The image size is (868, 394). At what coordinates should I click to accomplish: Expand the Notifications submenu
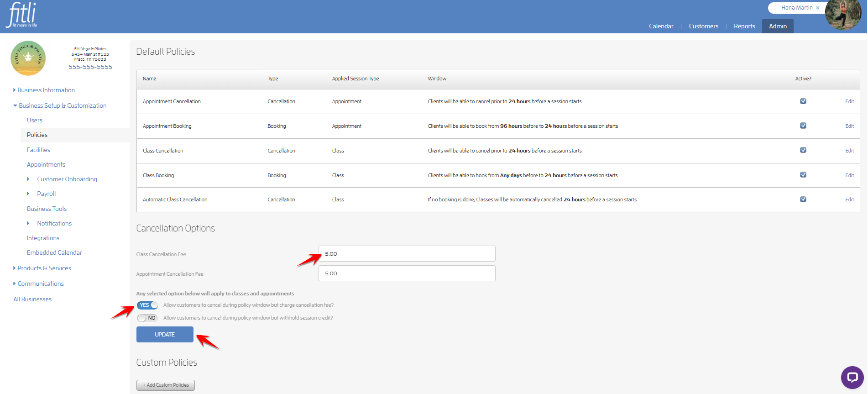[49, 223]
